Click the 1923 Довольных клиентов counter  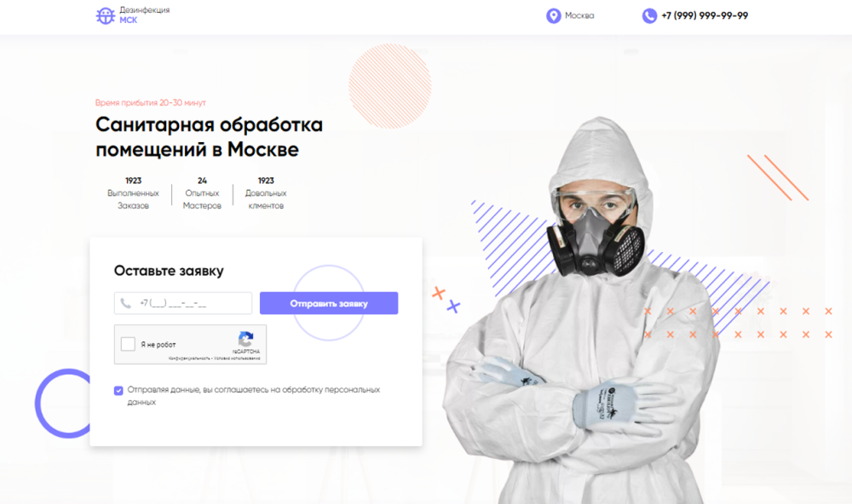(266, 192)
